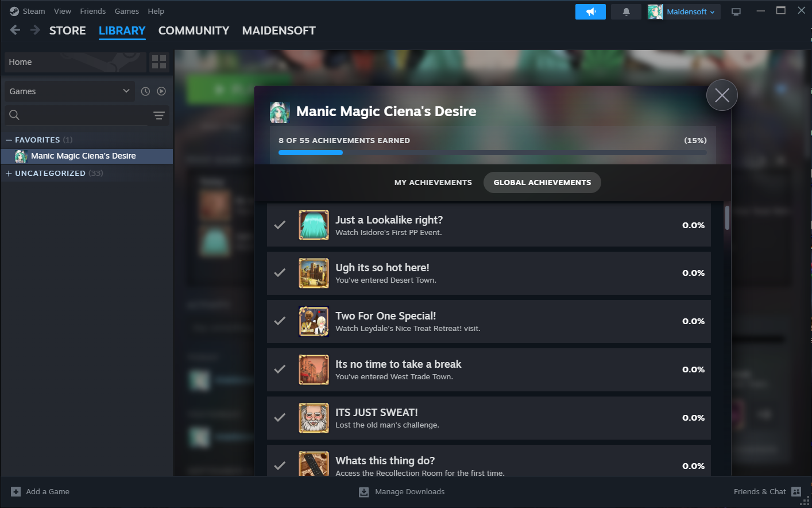The width and height of the screenshot is (812, 508).
Task: Open the notifications bell
Action: (626, 11)
